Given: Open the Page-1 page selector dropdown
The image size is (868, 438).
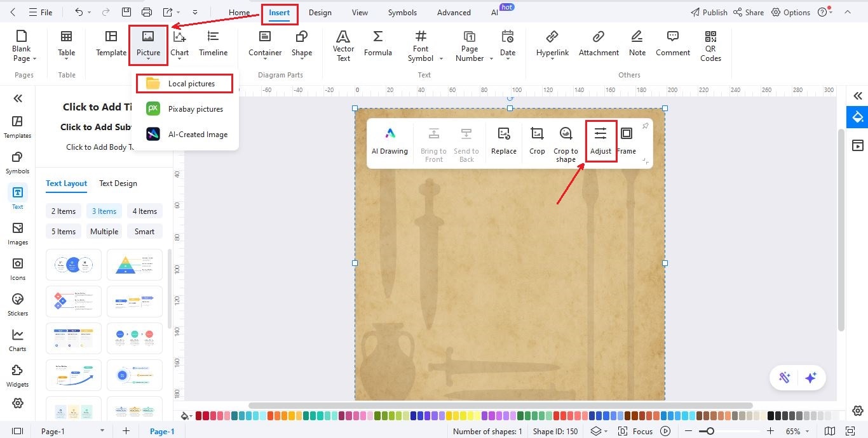Looking at the screenshot, I should 102,431.
